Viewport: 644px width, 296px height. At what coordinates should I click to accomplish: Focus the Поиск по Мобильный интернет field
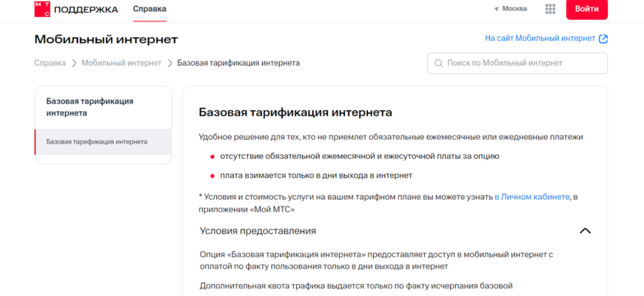click(517, 63)
